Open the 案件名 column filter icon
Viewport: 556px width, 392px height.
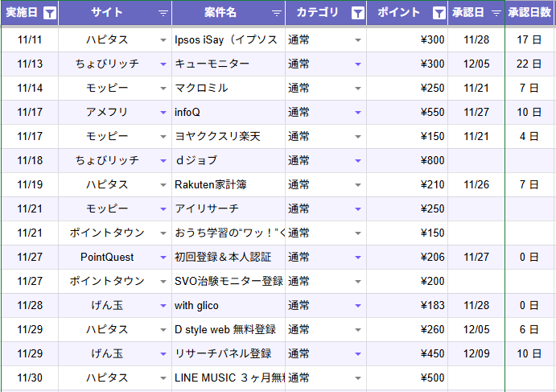pos(277,13)
